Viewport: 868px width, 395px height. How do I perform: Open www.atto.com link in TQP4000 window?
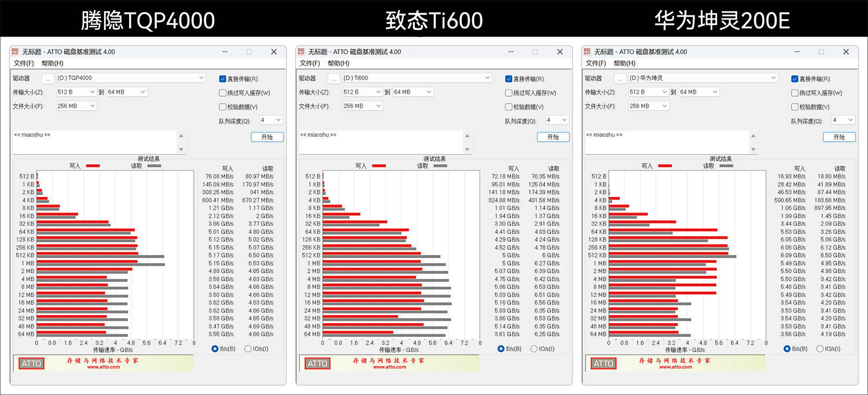click(x=103, y=367)
